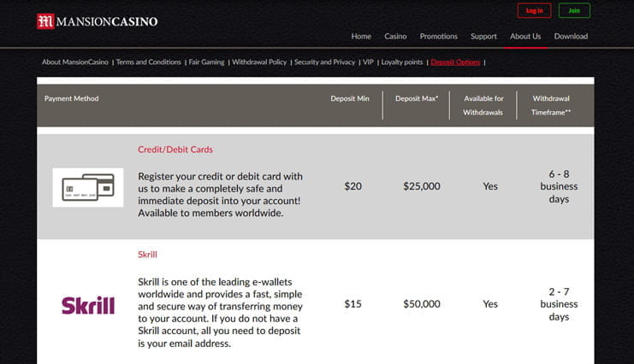
Task: Click the Credit/Debit Cards heading
Action: (175, 150)
